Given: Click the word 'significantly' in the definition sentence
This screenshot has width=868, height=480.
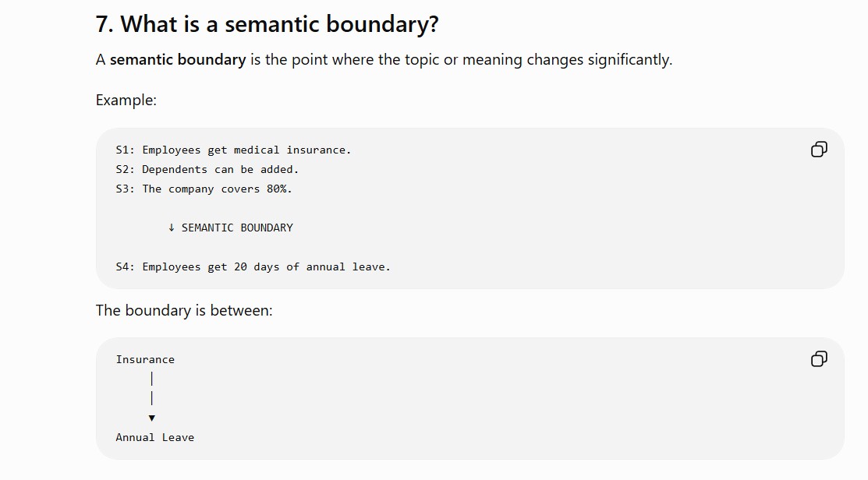Looking at the screenshot, I should coord(629,60).
